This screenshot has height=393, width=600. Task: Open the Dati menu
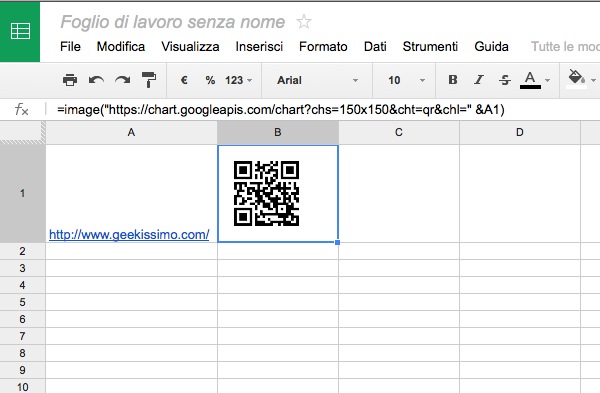[375, 46]
